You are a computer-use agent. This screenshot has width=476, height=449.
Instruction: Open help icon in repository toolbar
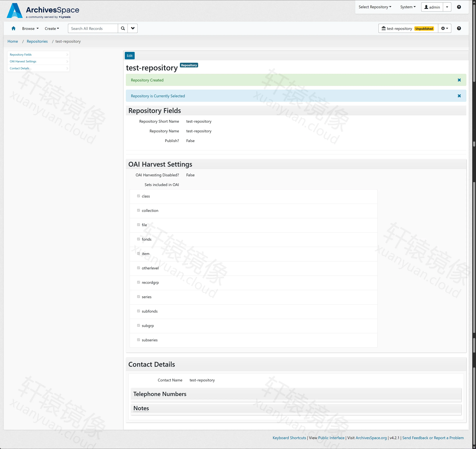pos(459,28)
